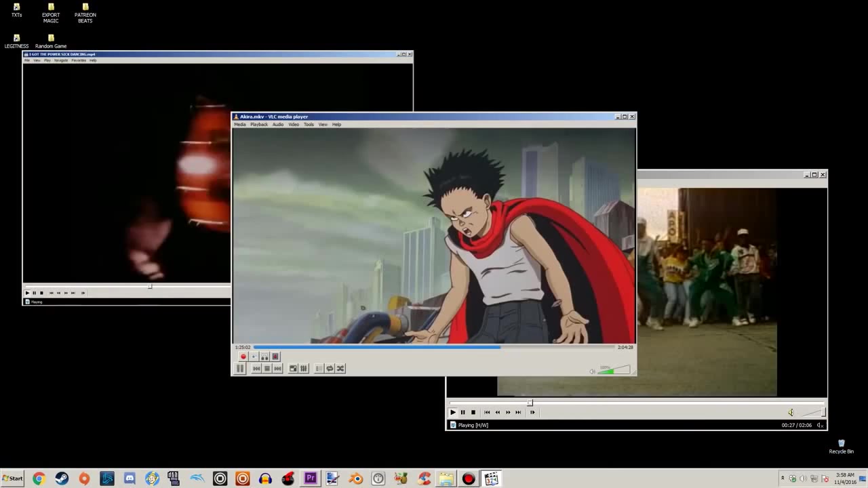Open the EXPORT MAGIC desktop folder

point(51,13)
